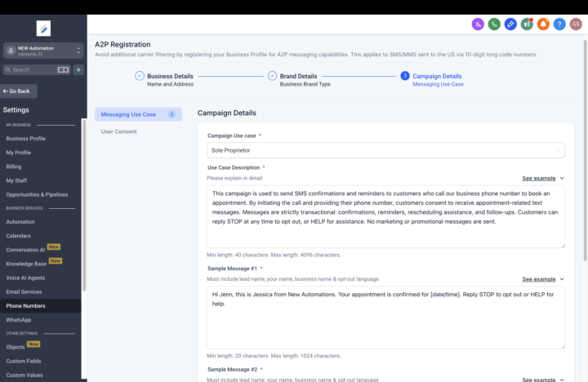Click the A2P Registration heading

pyautogui.click(x=122, y=45)
